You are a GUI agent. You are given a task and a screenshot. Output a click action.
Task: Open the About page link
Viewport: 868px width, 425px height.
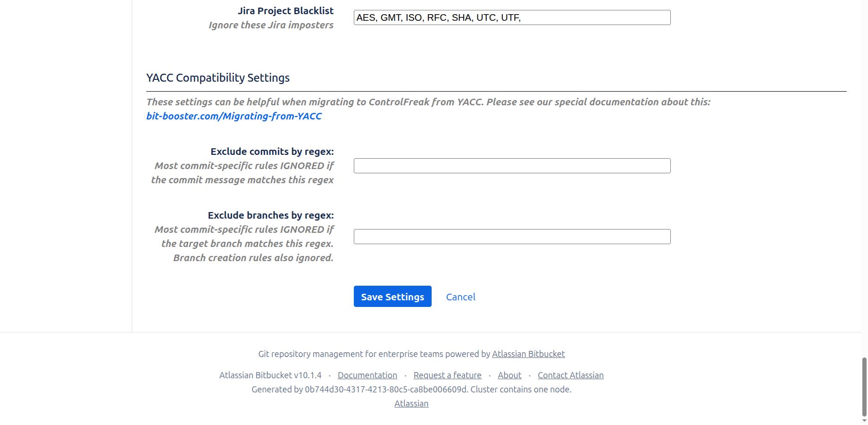pos(509,375)
